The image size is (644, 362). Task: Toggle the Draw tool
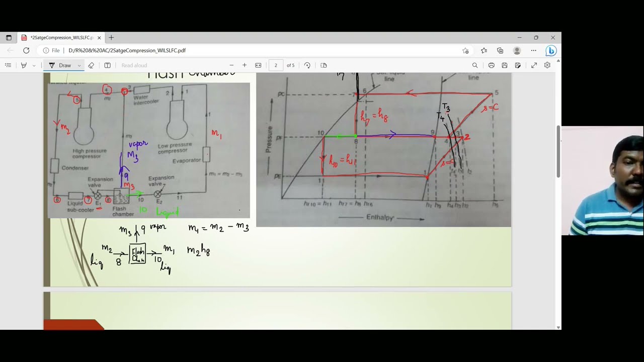[60, 65]
